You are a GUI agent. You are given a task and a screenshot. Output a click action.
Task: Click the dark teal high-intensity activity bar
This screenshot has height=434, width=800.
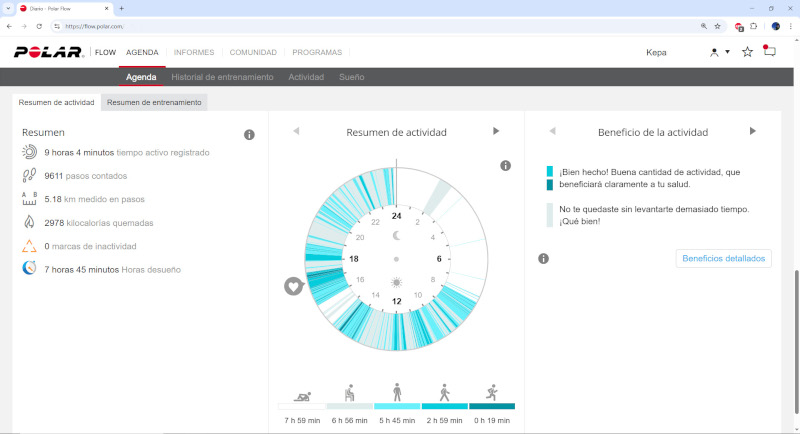[491, 407]
